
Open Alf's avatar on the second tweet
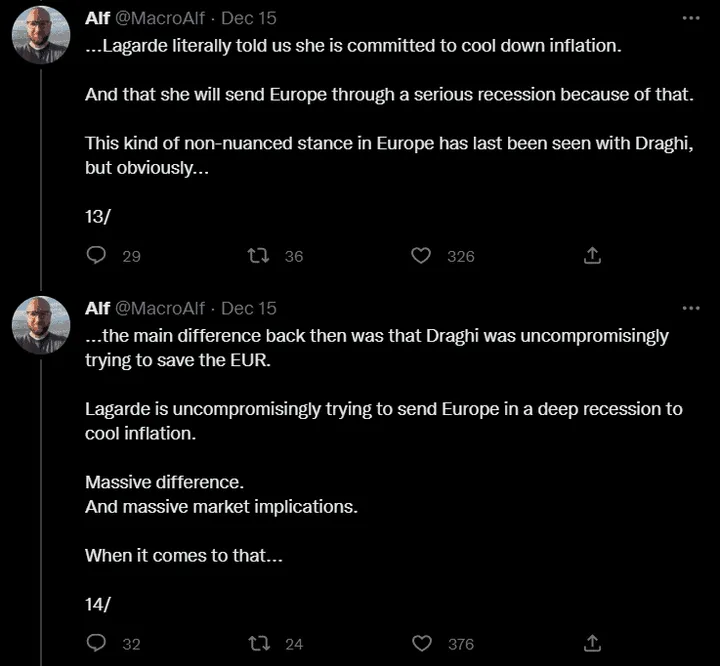pyautogui.click(x=40, y=326)
